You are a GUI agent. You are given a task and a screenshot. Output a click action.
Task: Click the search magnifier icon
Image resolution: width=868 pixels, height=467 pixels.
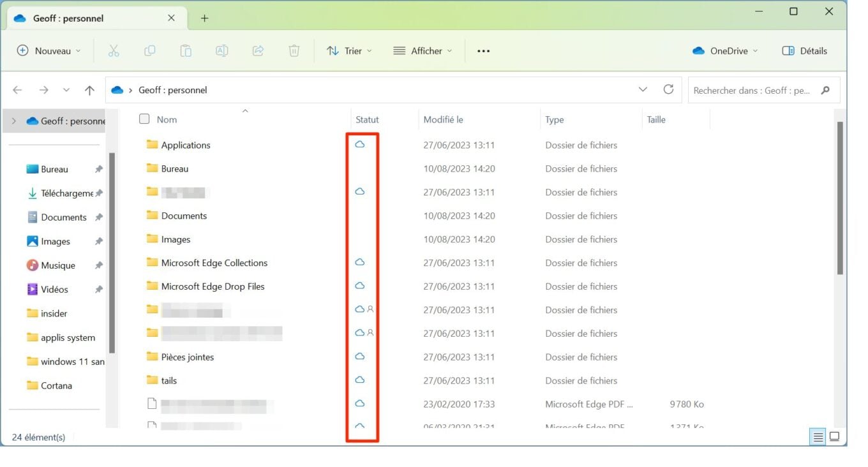click(826, 90)
